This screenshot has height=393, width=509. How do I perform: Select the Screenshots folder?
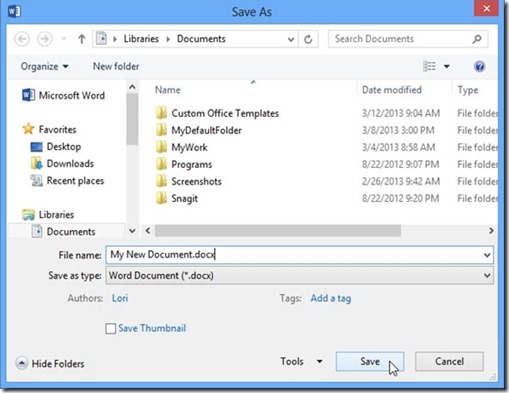tap(188, 181)
